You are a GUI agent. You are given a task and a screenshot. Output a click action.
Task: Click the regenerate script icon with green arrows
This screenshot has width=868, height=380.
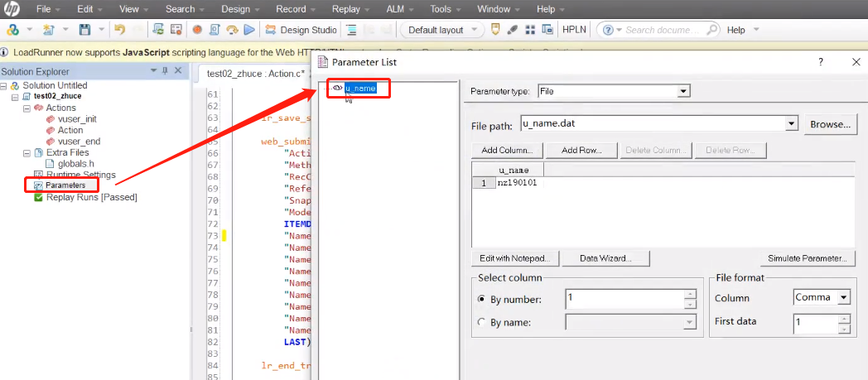(x=158, y=30)
